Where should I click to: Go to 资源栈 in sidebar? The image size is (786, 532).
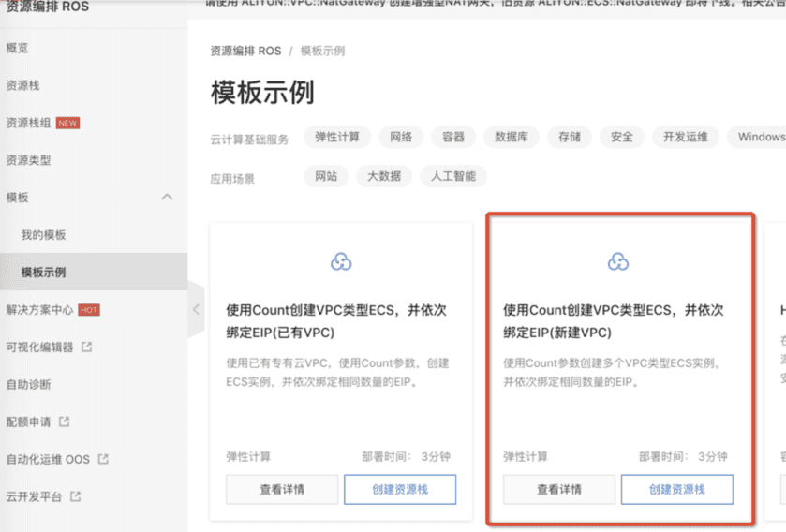tap(22, 85)
